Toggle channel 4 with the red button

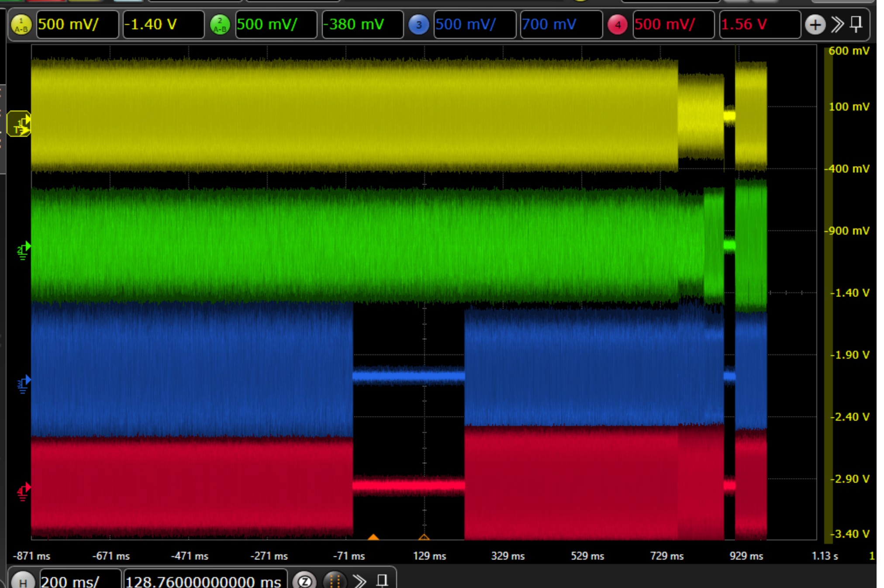618,25
